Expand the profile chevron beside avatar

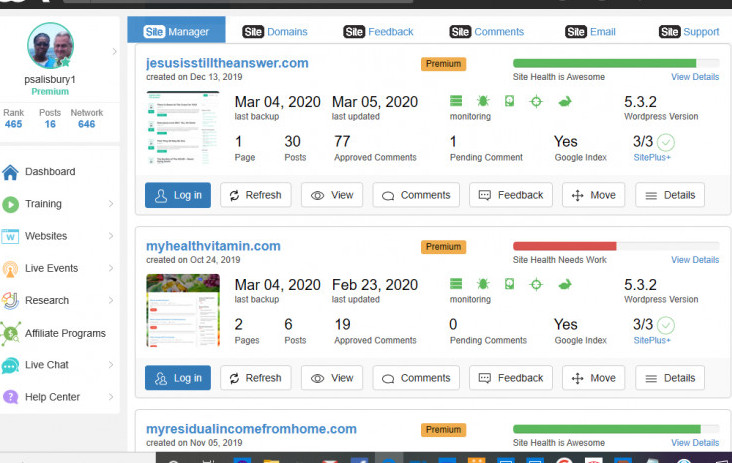coord(114,51)
